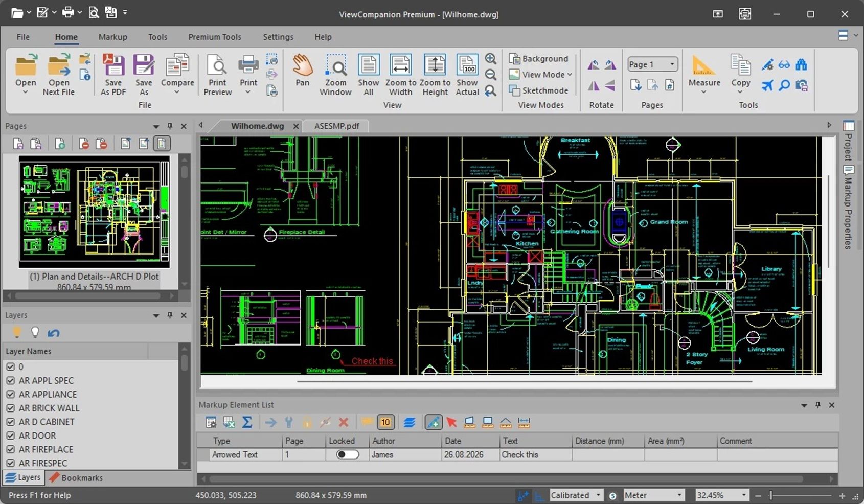
Task: Uncheck layer 0
Action: click(10, 366)
